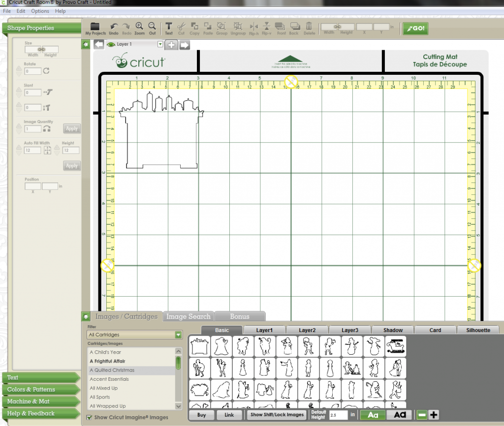Open the Options menu

pos(40,11)
